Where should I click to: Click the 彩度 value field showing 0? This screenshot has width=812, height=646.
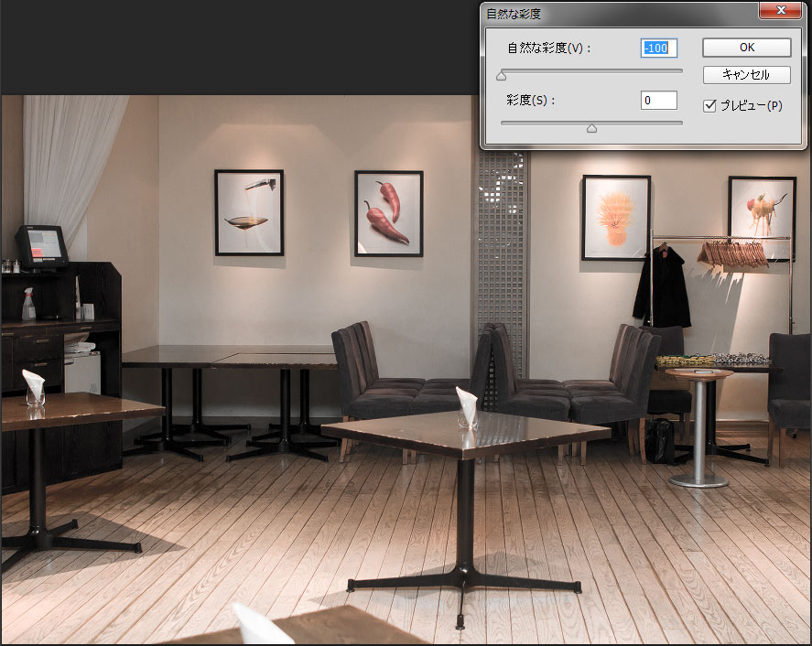(x=658, y=101)
